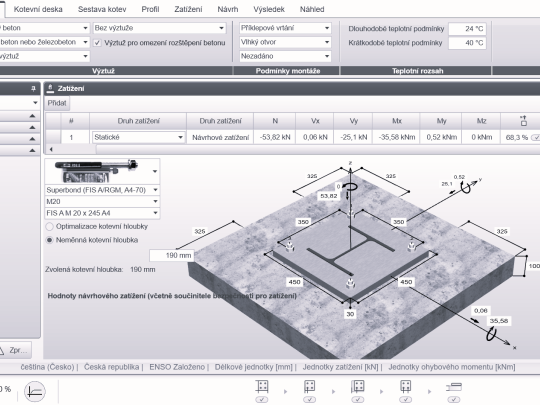540x405 pixels.
Task: Open the load-displacement graph round icon
Action: tap(35, 392)
